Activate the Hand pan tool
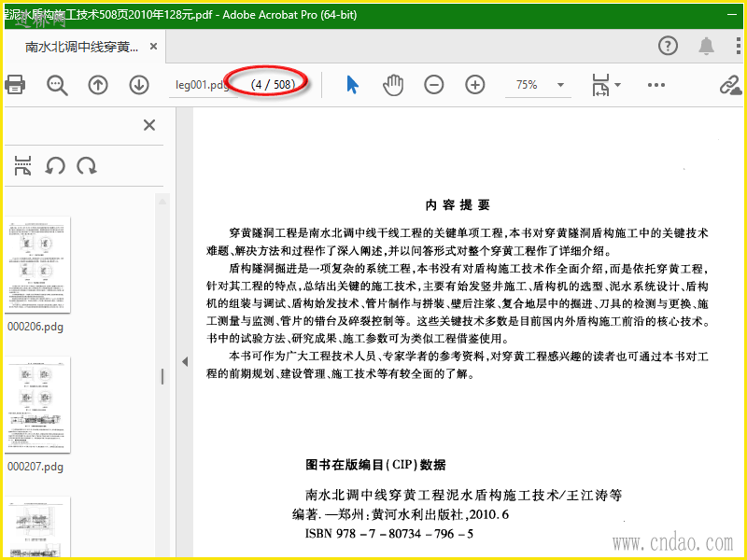Viewport: 747px width, 560px height. coord(393,85)
